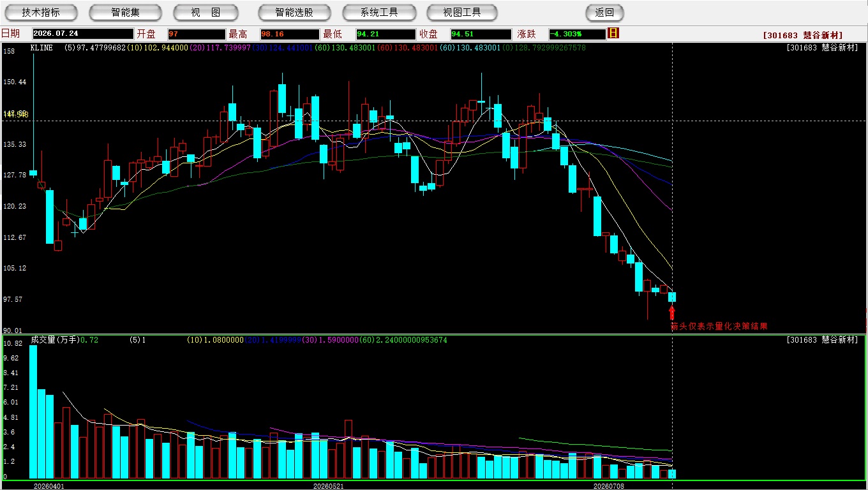Click the 20260521 date axis label
The height and width of the screenshot is (490, 868).
(329, 486)
